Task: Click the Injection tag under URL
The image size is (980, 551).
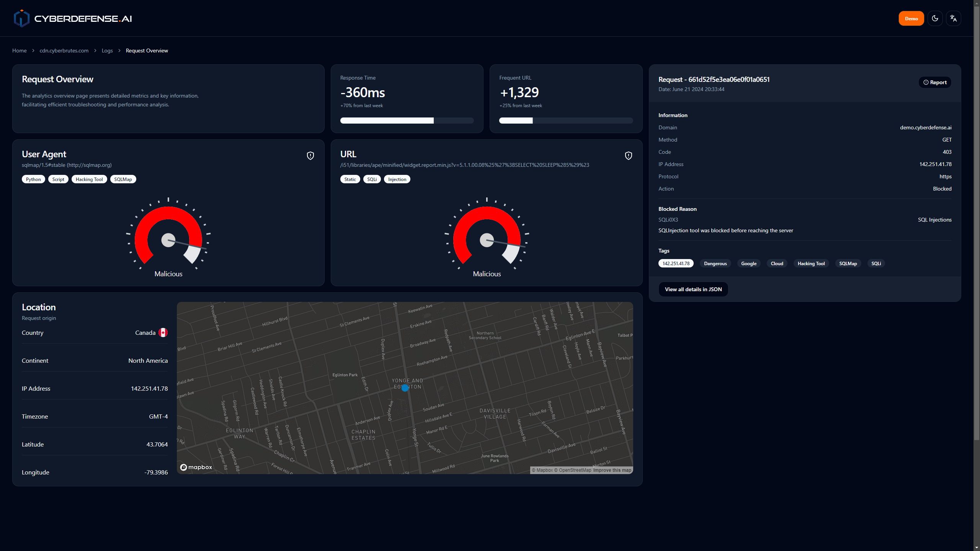Action: pos(397,179)
